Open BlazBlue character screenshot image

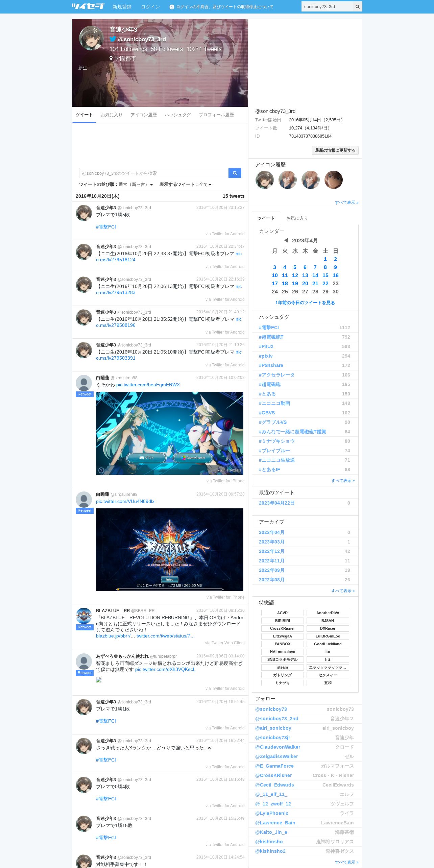click(x=169, y=433)
